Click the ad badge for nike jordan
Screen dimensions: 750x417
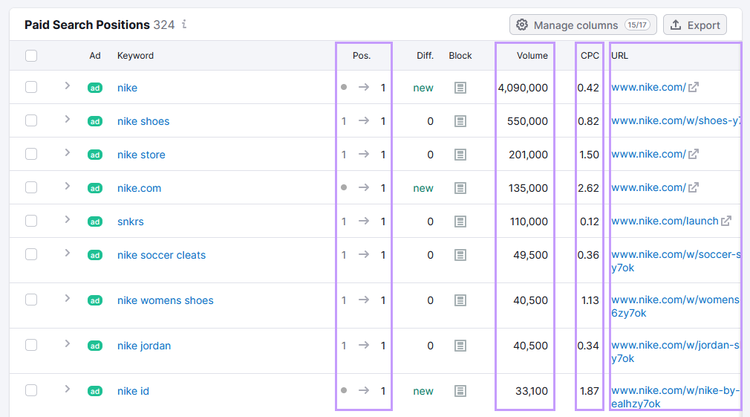95,346
